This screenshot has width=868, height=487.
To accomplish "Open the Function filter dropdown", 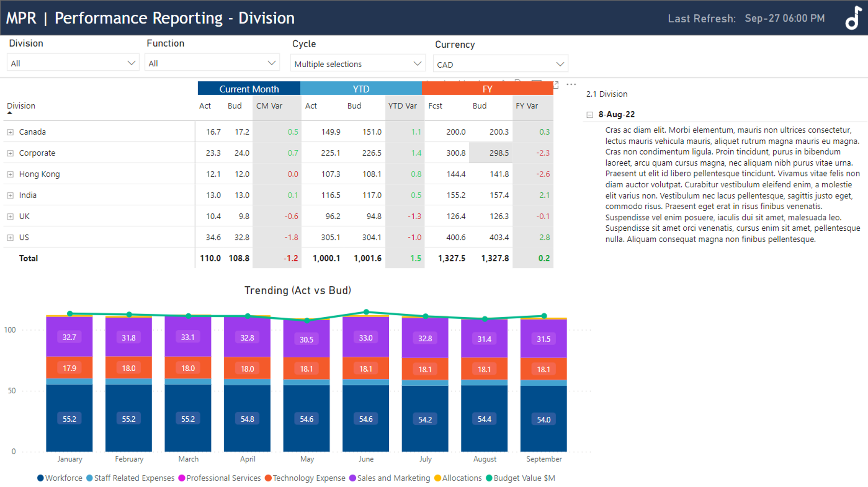I will (271, 63).
